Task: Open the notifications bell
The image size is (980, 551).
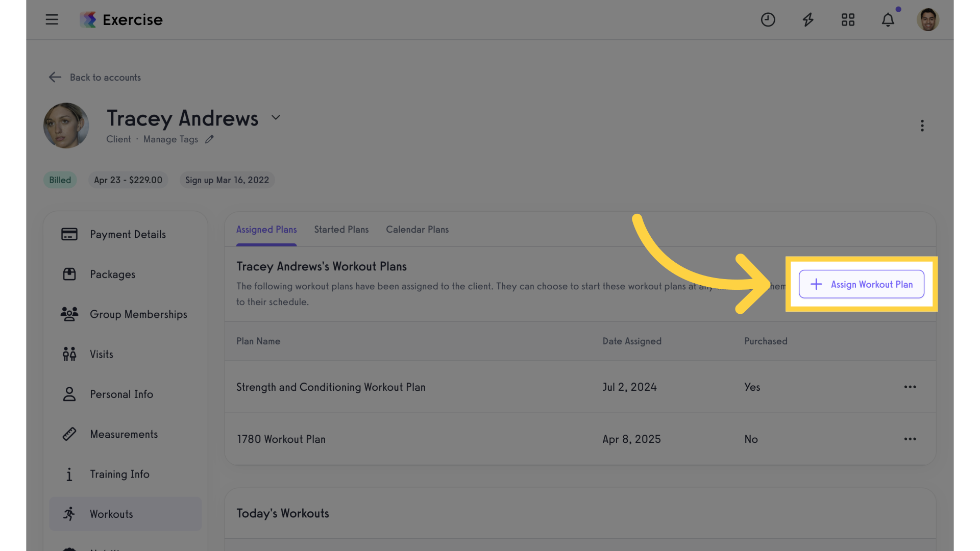Action: pyautogui.click(x=888, y=19)
